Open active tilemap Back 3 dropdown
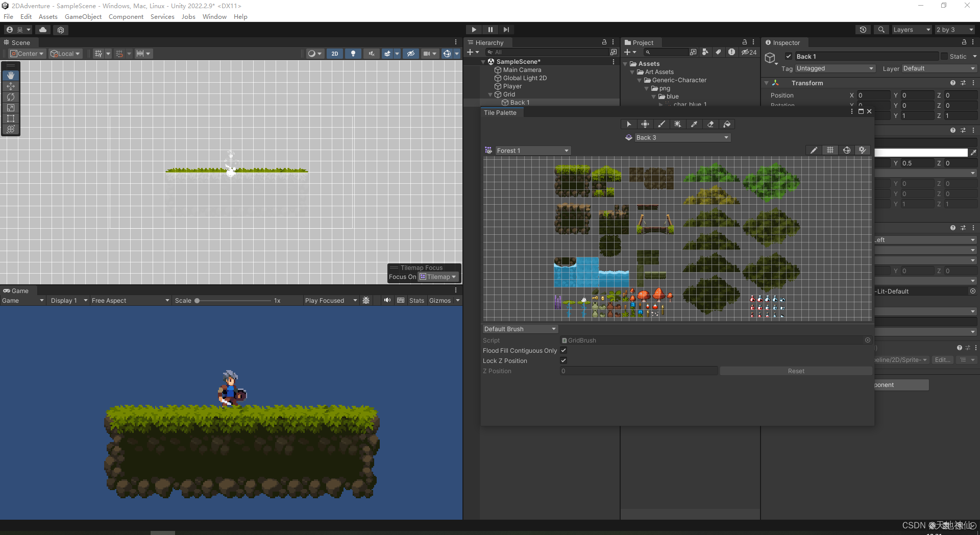The image size is (980, 535). point(682,137)
